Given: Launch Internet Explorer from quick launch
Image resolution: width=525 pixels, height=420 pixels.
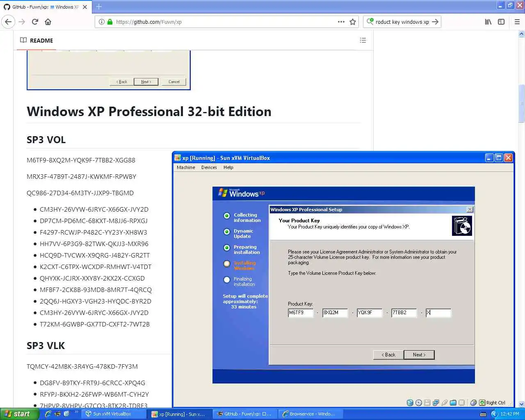Looking at the screenshot, I should pos(48,414).
